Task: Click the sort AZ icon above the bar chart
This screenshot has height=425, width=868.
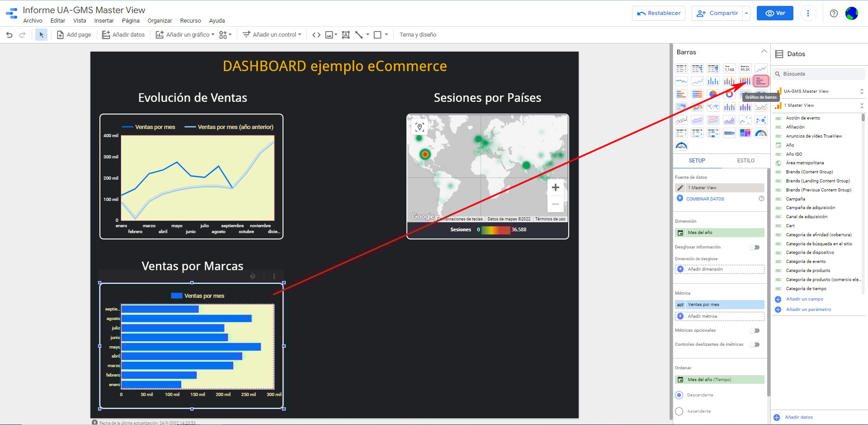Action: point(253,277)
